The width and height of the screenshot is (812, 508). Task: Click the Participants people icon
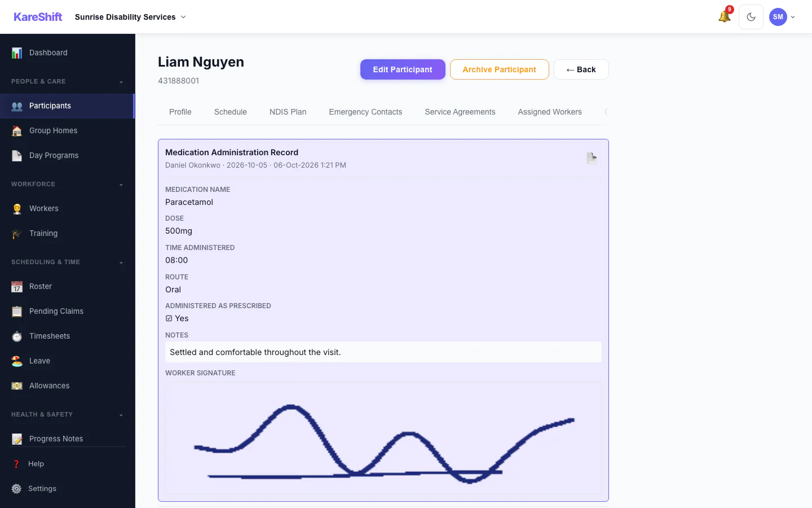[17, 106]
